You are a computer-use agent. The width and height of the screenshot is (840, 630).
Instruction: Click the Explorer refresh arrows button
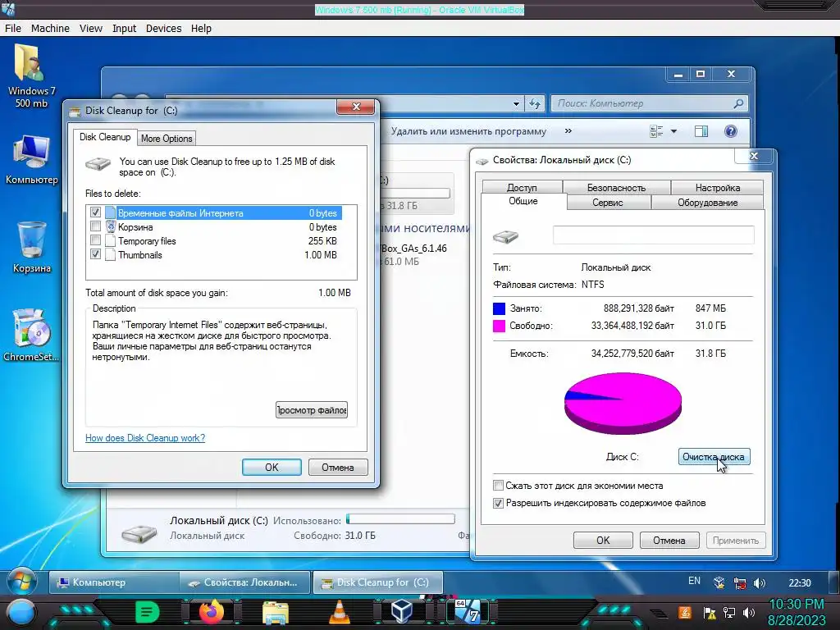click(x=534, y=103)
